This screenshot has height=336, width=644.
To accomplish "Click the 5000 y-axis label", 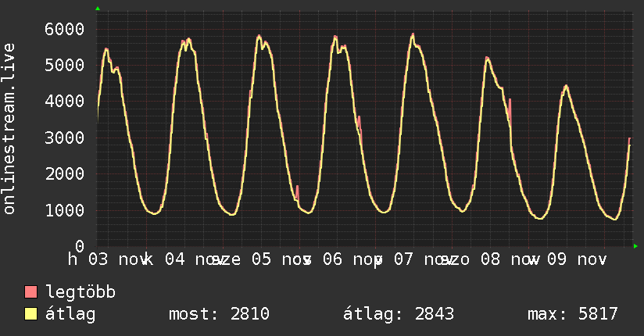I will click(x=65, y=65).
